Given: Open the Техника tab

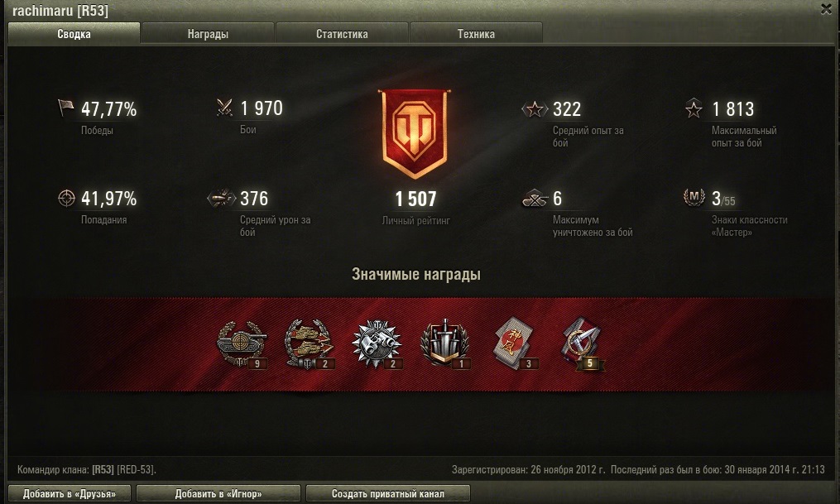Looking at the screenshot, I should pos(476,34).
